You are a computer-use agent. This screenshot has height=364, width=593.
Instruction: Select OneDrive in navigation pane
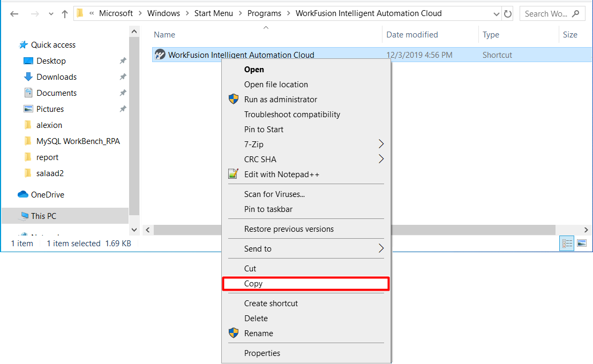pyautogui.click(x=47, y=195)
